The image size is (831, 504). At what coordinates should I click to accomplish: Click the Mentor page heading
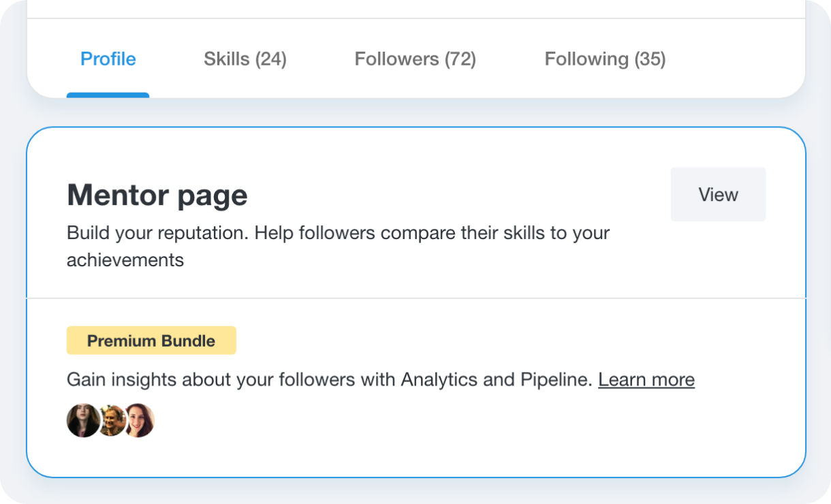click(x=157, y=195)
